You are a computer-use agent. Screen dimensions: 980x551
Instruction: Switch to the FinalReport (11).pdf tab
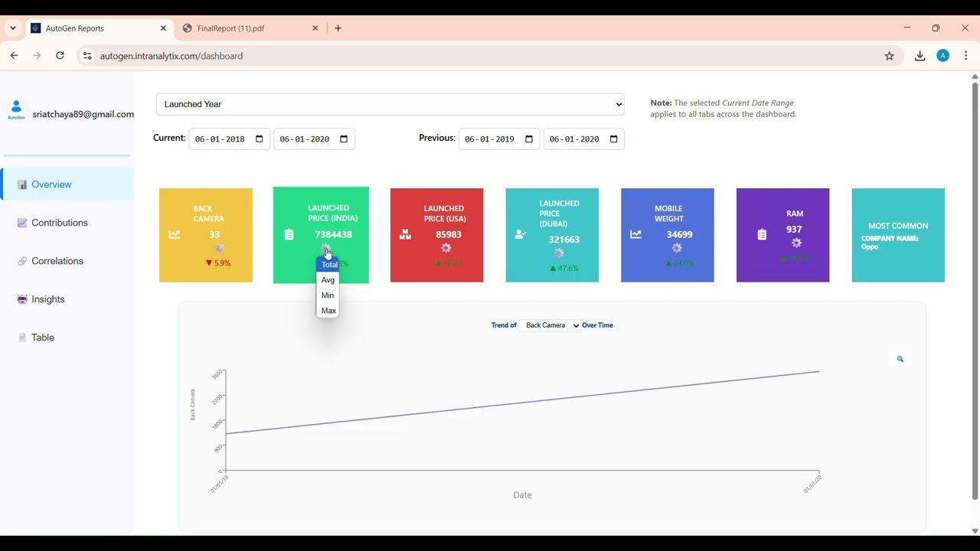coord(251,28)
